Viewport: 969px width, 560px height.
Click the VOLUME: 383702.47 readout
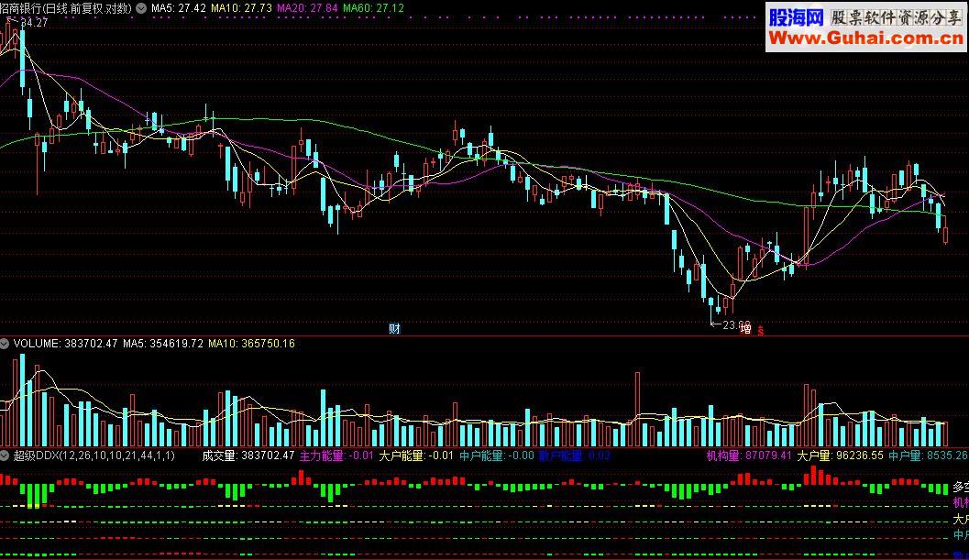pos(65,343)
